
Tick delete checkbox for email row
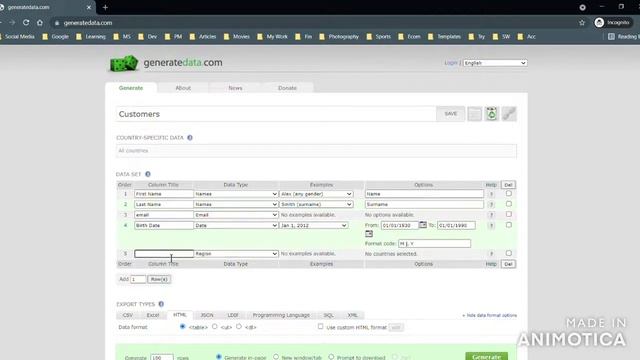coord(509,214)
